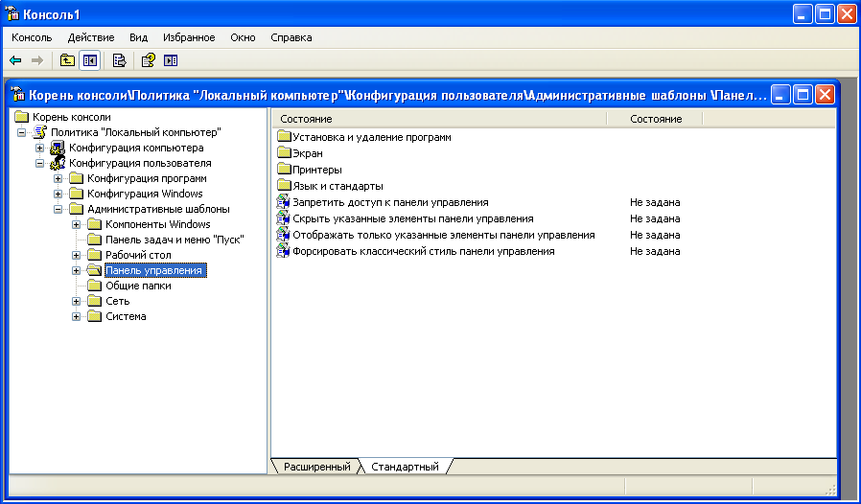Click the Конфигурация пользователя node icon

58,163
